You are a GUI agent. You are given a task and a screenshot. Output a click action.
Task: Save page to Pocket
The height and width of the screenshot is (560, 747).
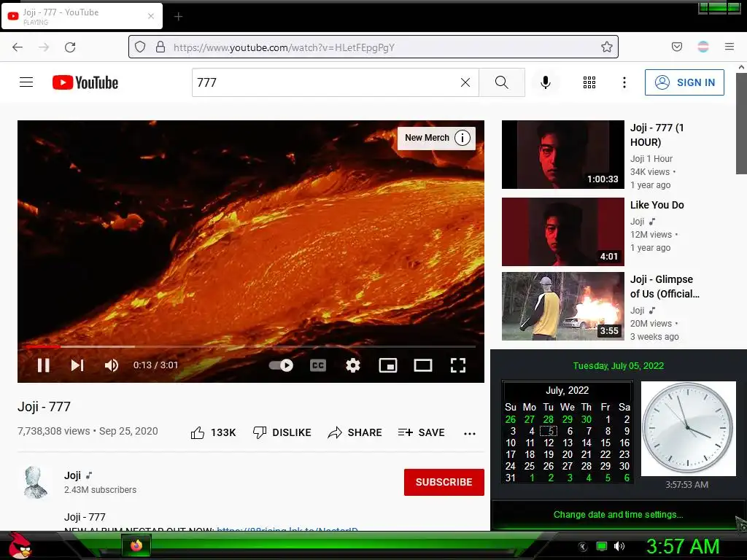[676, 47]
